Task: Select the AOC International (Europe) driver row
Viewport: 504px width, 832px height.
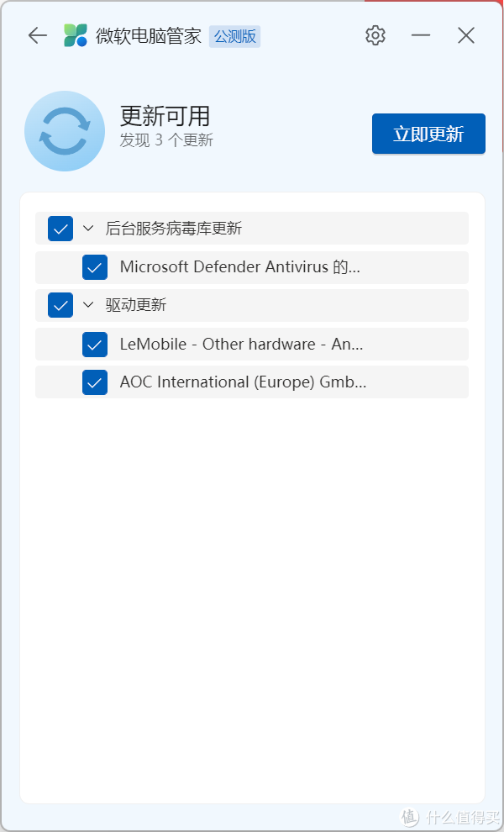Action: click(x=252, y=382)
